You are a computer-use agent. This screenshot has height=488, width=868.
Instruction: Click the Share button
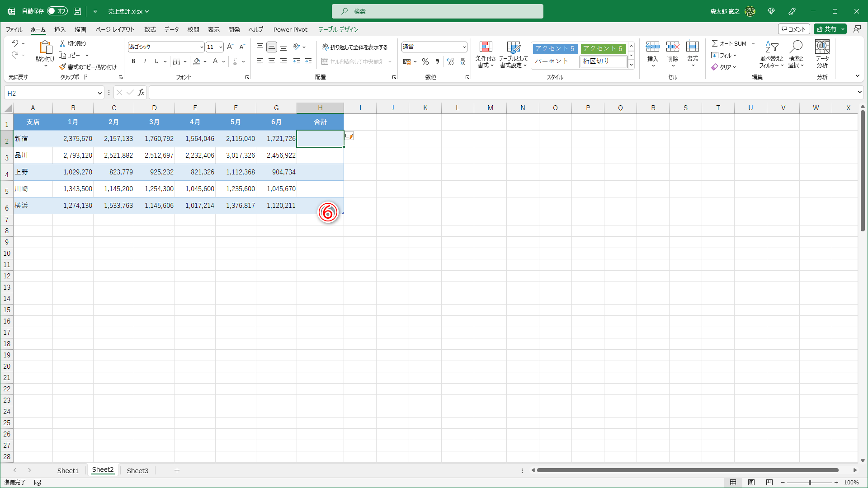point(827,29)
